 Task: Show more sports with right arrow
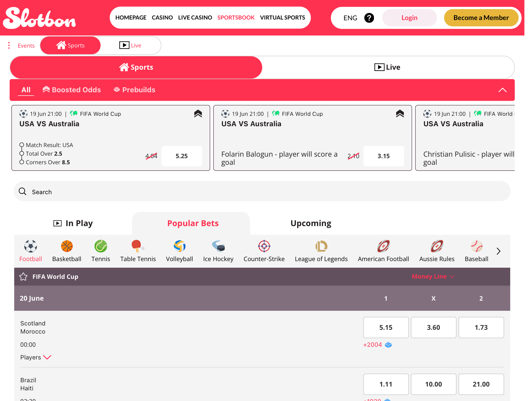[x=499, y=251]
